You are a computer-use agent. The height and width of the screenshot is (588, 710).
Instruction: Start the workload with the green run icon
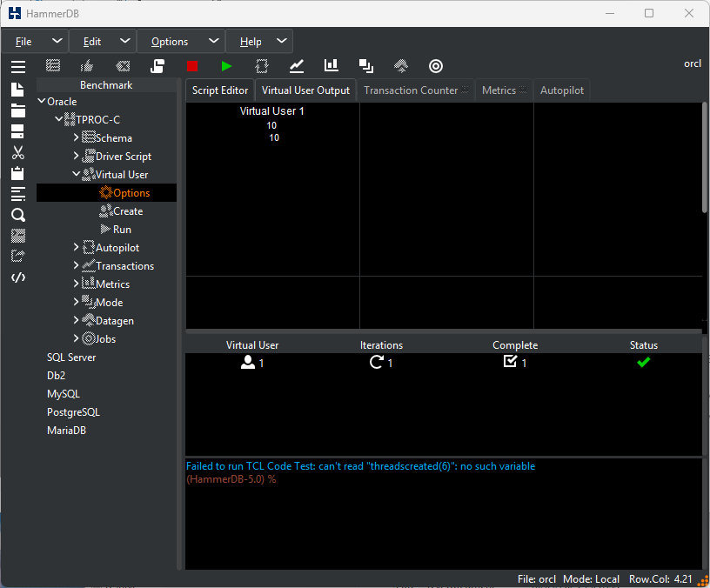[x=227, y=65]
